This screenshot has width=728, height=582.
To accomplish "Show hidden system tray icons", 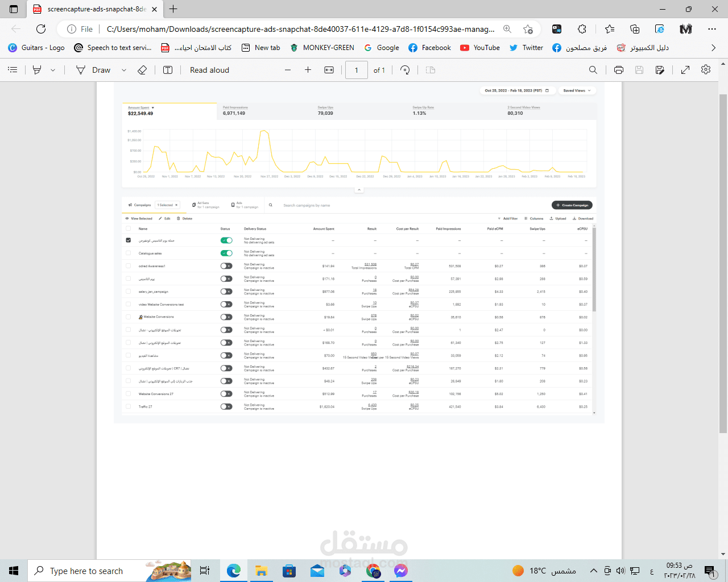I will click(593, 571).
